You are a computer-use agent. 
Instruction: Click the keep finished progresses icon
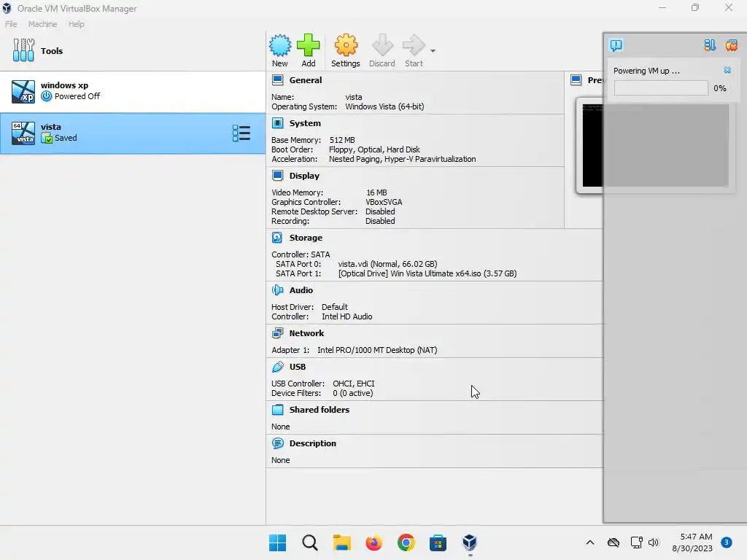[x=710, y=45]
